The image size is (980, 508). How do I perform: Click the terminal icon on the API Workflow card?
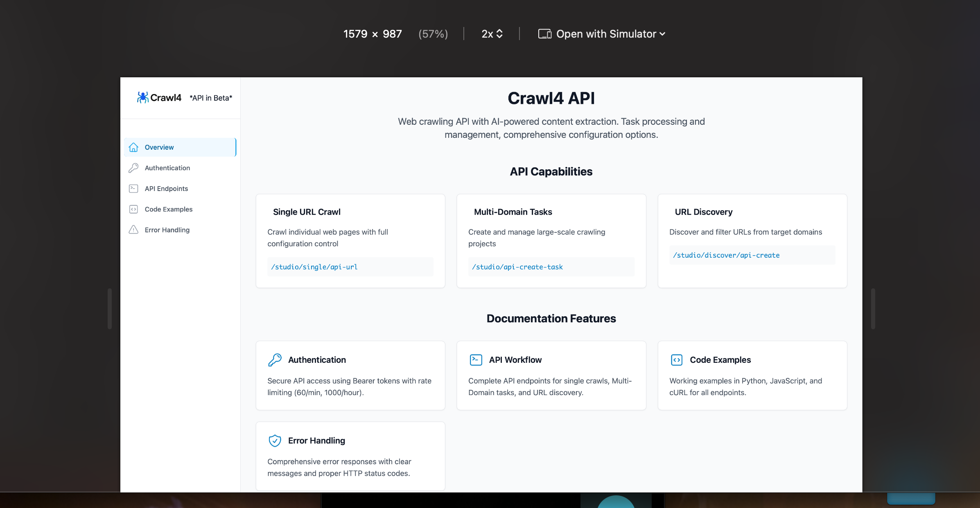pos(476,360)
